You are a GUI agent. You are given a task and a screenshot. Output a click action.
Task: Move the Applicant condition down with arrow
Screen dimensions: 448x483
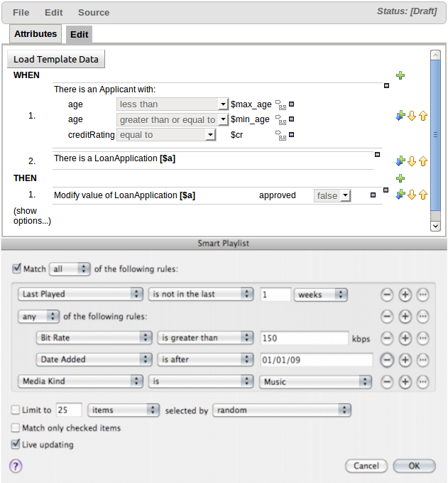411,116
